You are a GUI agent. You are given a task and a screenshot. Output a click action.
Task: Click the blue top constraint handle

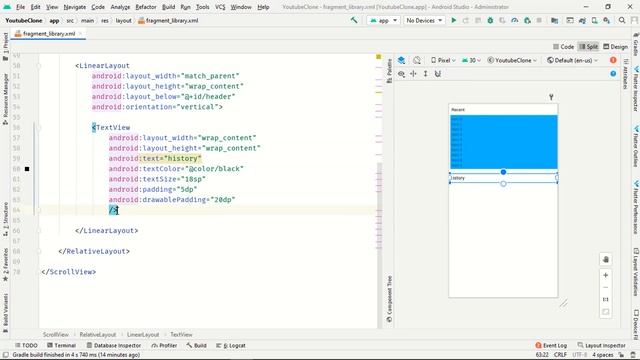(503, 172)
